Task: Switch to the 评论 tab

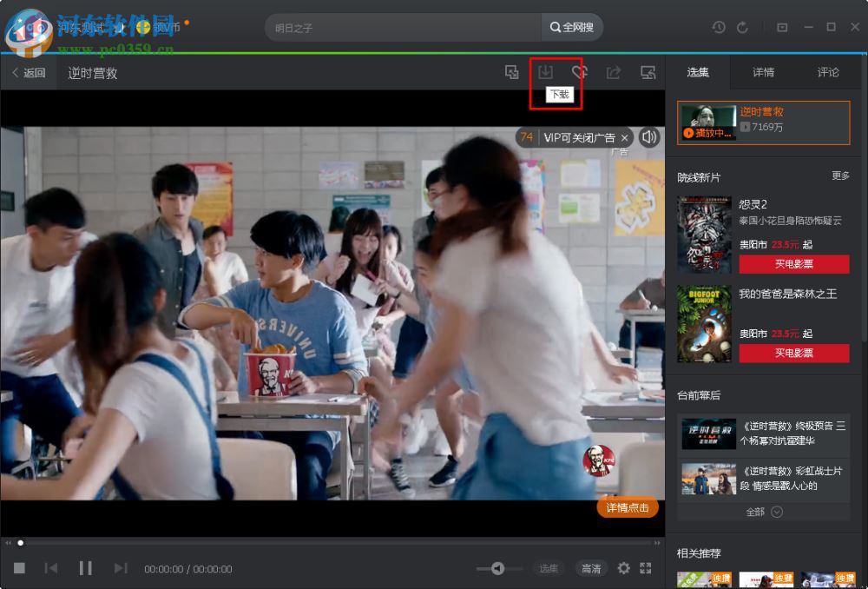Action: (828, 72)
